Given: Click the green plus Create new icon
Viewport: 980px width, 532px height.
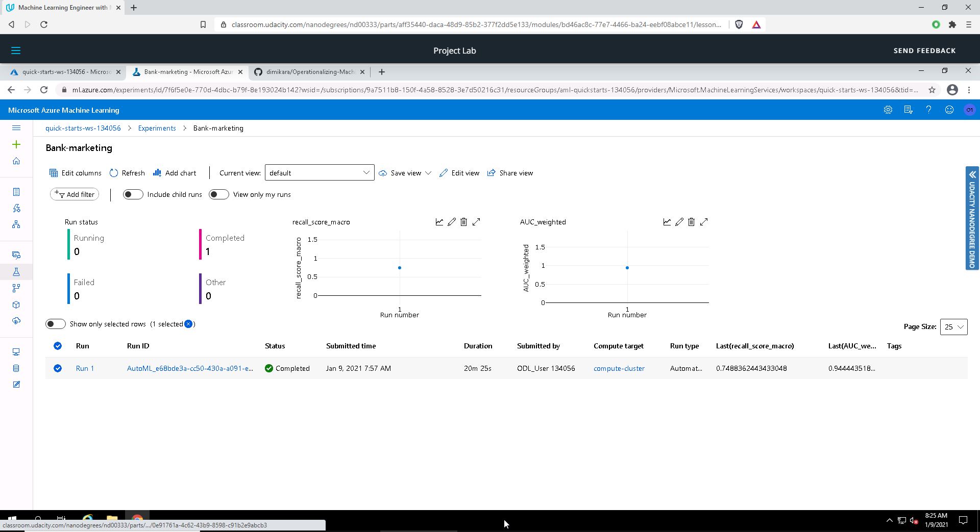Looking at the screenshot, I should (16, 145).
